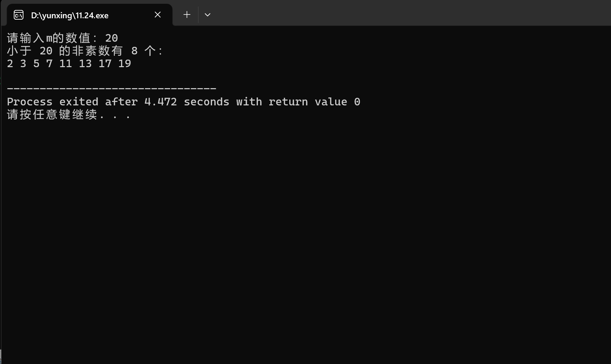
Task: Click the '请按任意键继续' prompt line
Action: pos(69,114)
